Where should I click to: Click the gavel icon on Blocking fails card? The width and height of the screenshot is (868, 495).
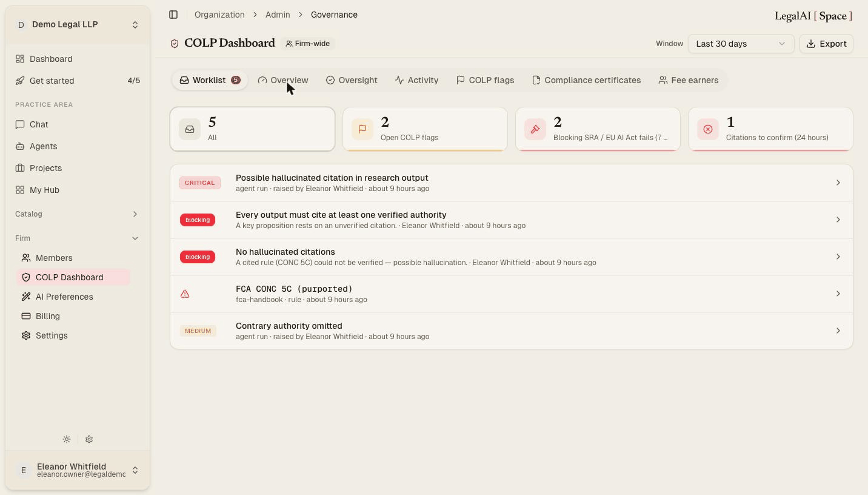click(535, 129)
